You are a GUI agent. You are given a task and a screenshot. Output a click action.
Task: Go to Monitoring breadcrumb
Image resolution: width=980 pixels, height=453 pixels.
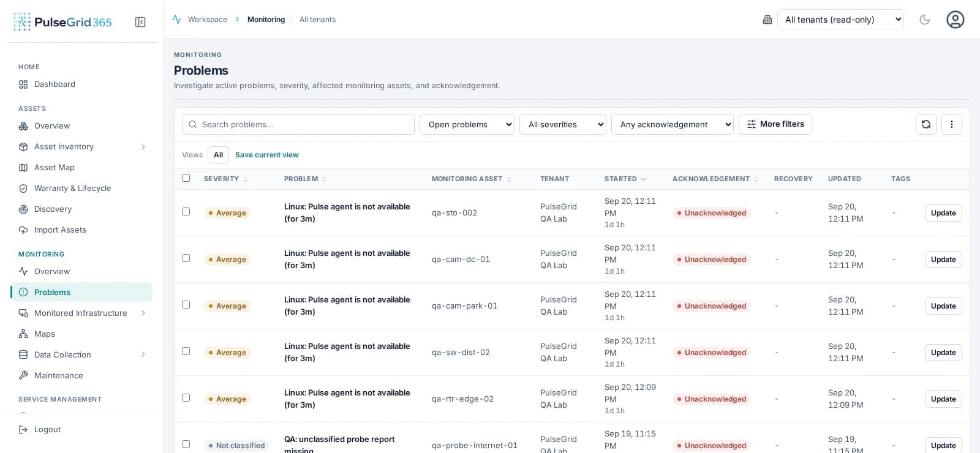[266, 20]
